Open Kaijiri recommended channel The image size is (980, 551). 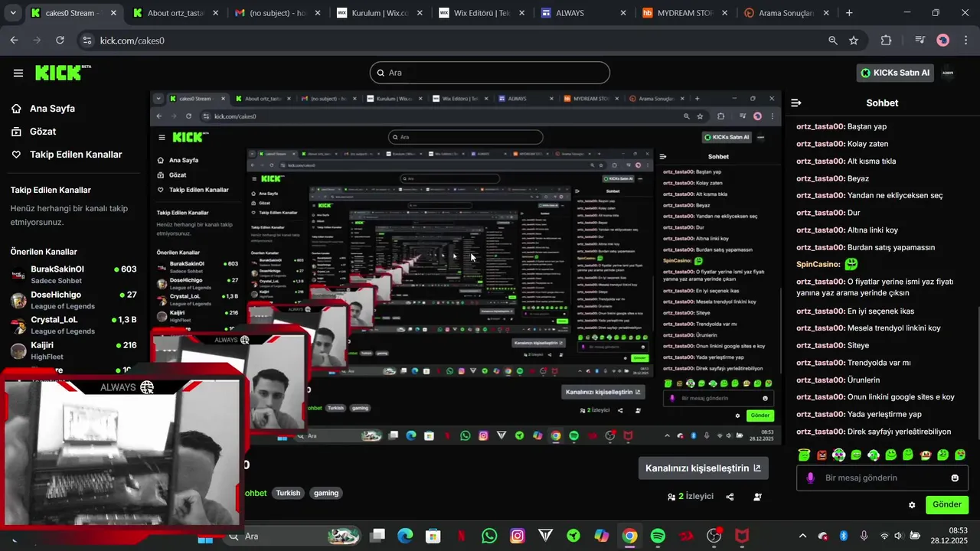pyautogui.click(x=73, y=350)
